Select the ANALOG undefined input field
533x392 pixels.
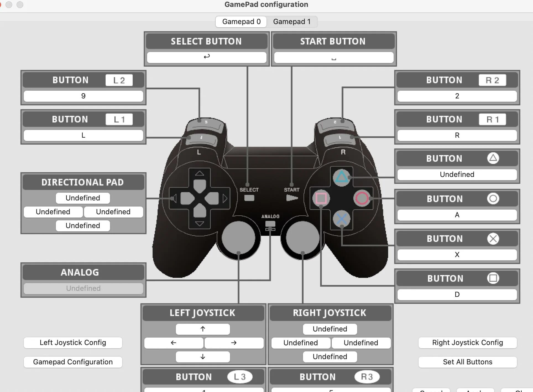(83, 288)
